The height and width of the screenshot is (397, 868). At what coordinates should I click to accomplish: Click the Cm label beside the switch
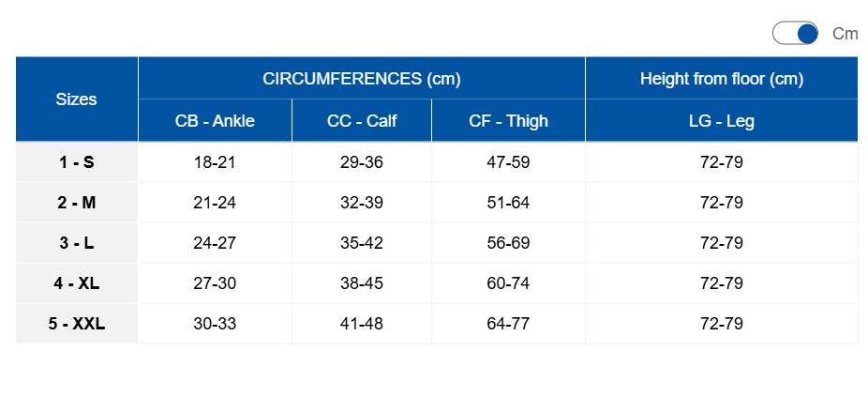pyautogui.click(x=845, y=34)
